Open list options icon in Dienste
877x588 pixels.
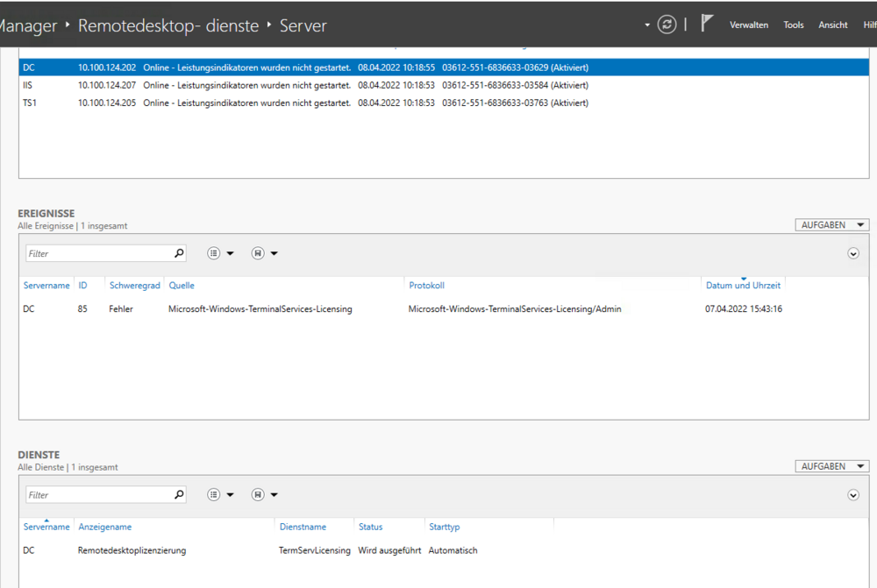pyautogui.click(x=214, y=495)
